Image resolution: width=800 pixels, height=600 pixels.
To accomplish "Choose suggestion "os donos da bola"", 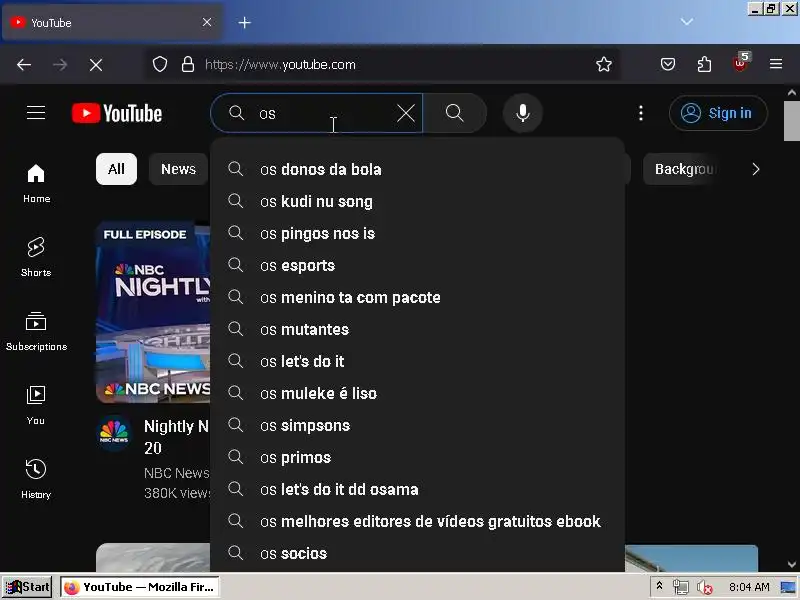I will click(x=417, y=169).
